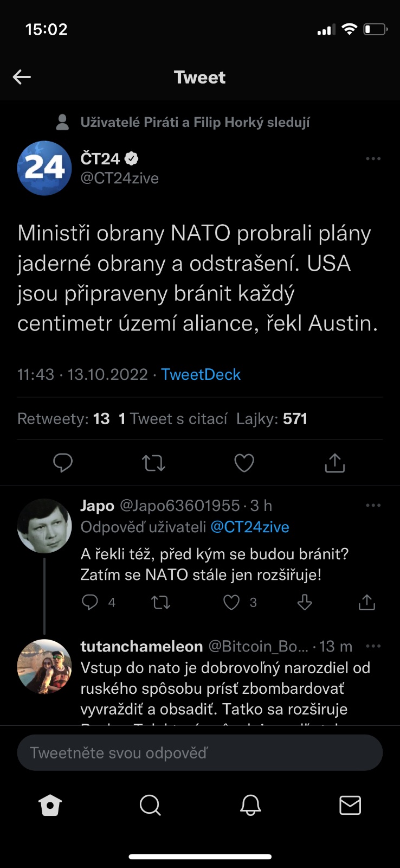The image size is (400, 868).
Task: Like the ČT24 tweet
Action: click(244, 463)
